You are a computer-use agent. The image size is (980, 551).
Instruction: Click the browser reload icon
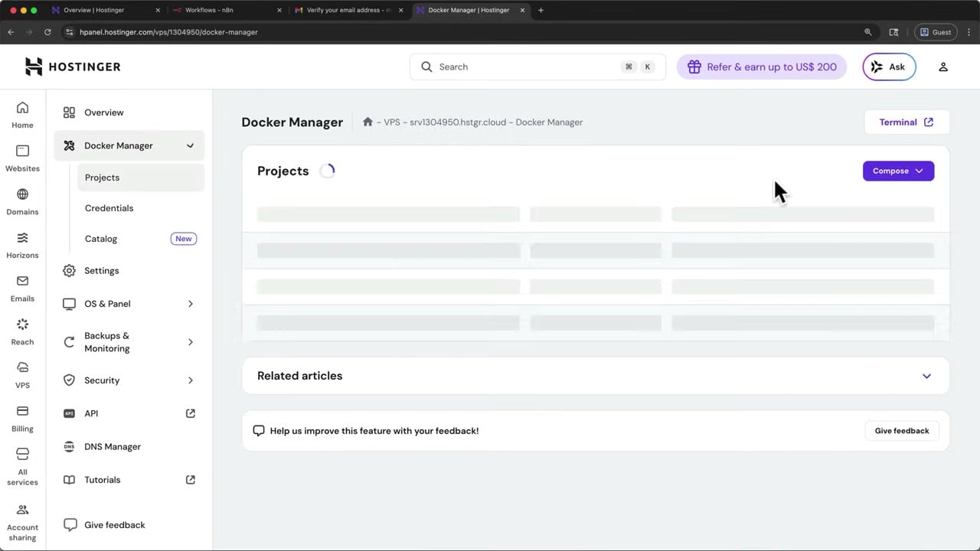47,32
